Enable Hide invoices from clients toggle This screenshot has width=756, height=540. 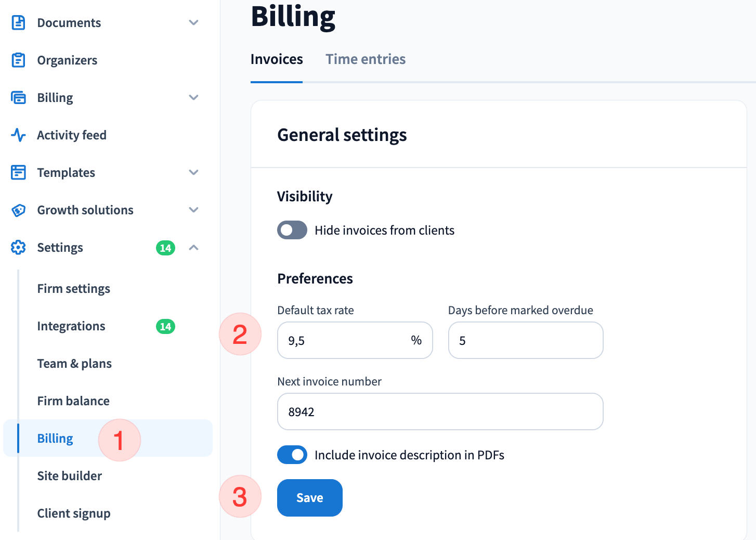coord(292,230)
